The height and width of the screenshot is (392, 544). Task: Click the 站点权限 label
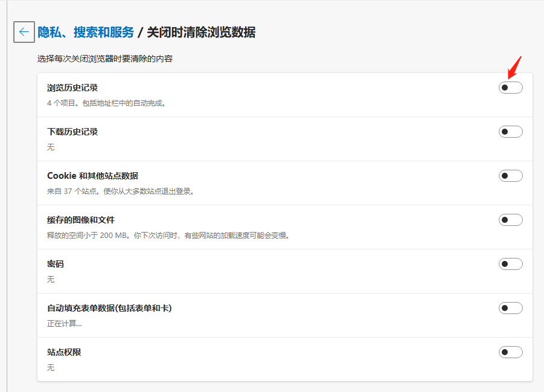pos(63,352)
